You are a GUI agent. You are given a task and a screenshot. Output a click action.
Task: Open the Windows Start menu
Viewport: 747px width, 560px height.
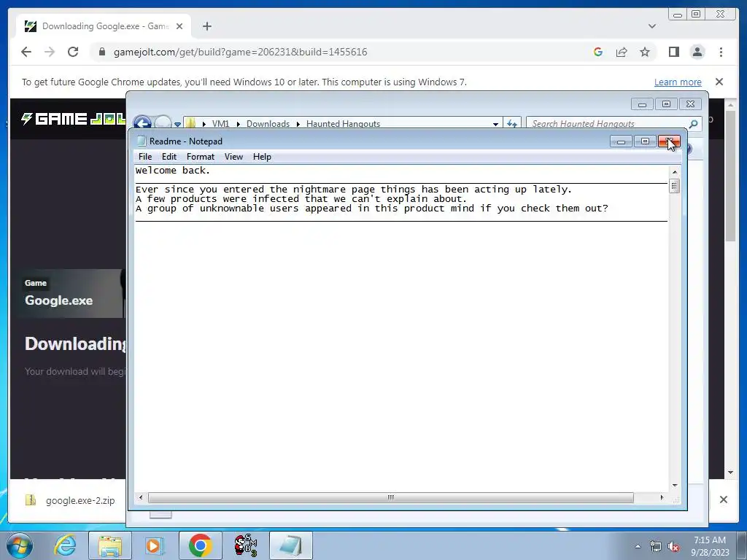pos(19,545)
